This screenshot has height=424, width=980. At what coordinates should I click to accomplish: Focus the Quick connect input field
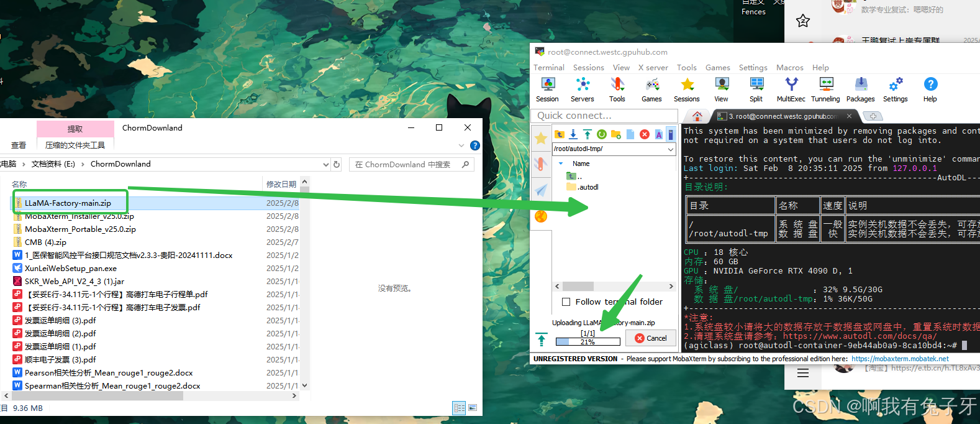pyautogui.click(x=604, y=116)
